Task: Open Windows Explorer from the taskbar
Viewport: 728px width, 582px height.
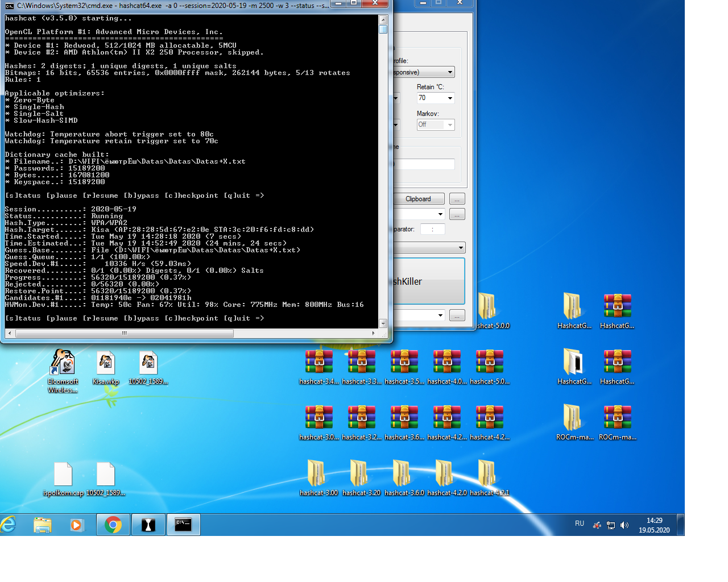Action: [43, 525]
